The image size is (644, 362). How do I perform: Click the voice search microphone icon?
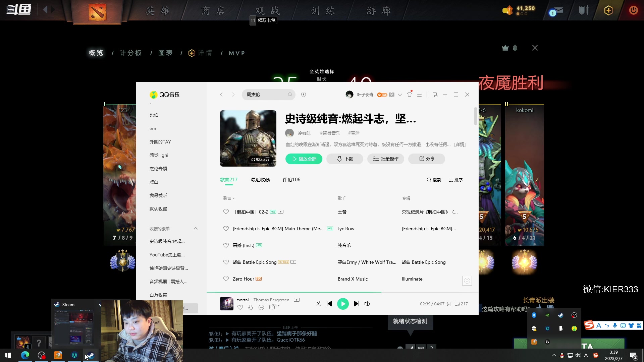(x=304, y=95)
